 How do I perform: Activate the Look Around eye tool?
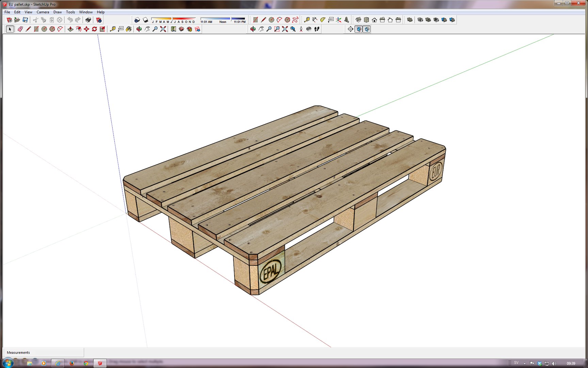click(309, 29)
